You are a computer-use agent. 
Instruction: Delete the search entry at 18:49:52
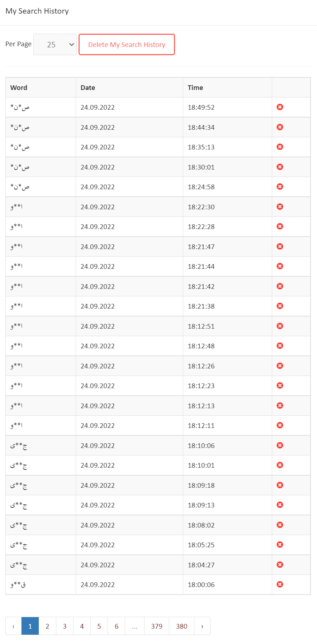click(x=280, y=107)
